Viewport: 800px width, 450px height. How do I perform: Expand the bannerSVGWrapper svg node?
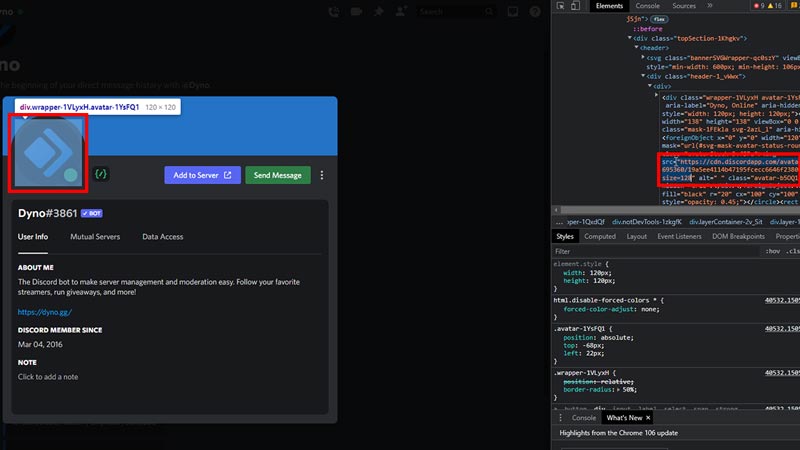pyautogui.click(x=643, y=58)
